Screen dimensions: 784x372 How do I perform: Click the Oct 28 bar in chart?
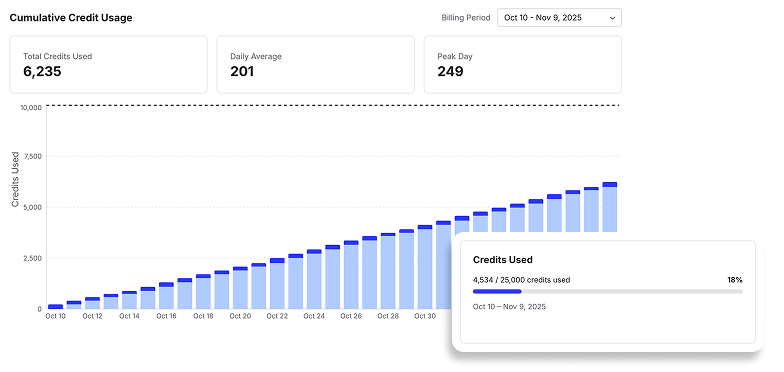coord(388,270)
